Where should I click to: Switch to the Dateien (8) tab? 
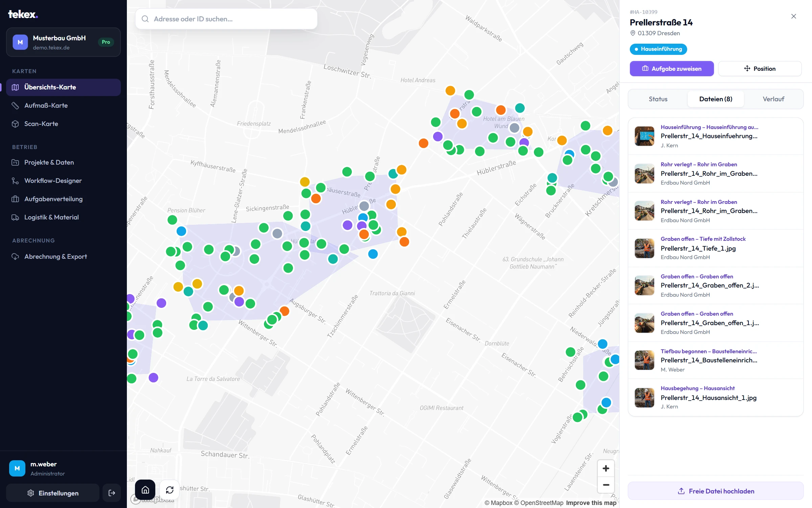click(716, 99)
